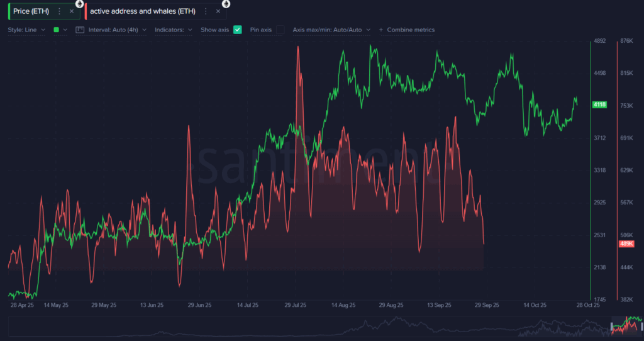Click Ethereum logo above active address tab
This screenshot has width=644, height=341.
(x=226, y=3)
